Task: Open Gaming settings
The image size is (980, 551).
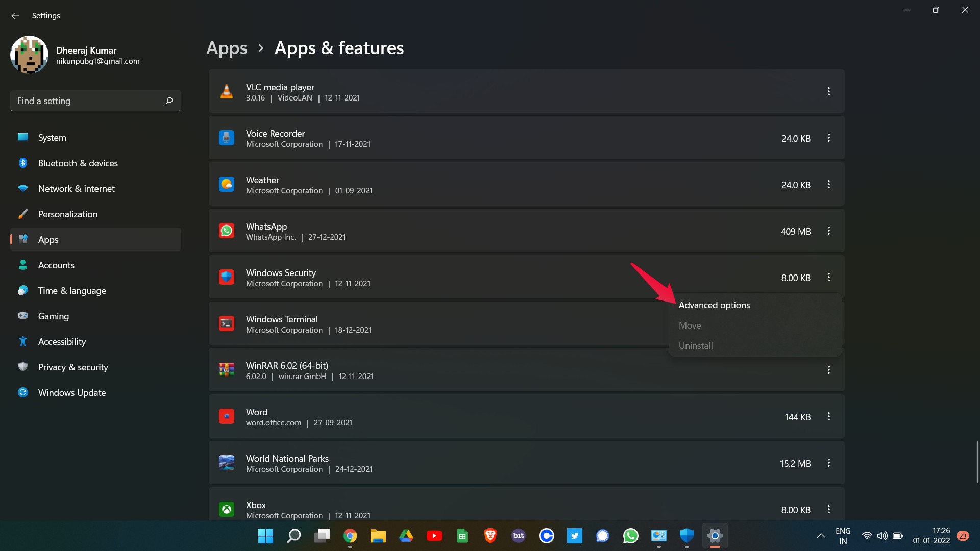Action: (x=95, y=316)
